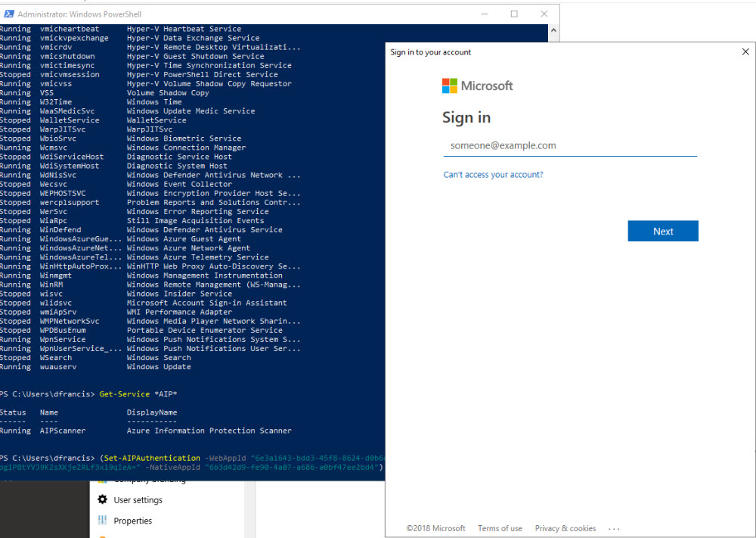Click the "WdNisSvc" service name

(x=58, y=175)
